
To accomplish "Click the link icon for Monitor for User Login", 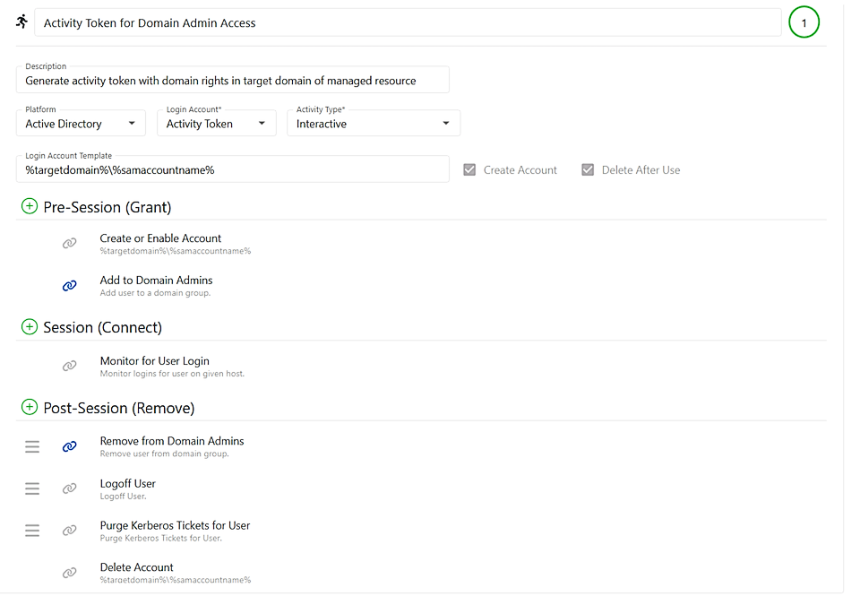I will (x=69, y=366).
